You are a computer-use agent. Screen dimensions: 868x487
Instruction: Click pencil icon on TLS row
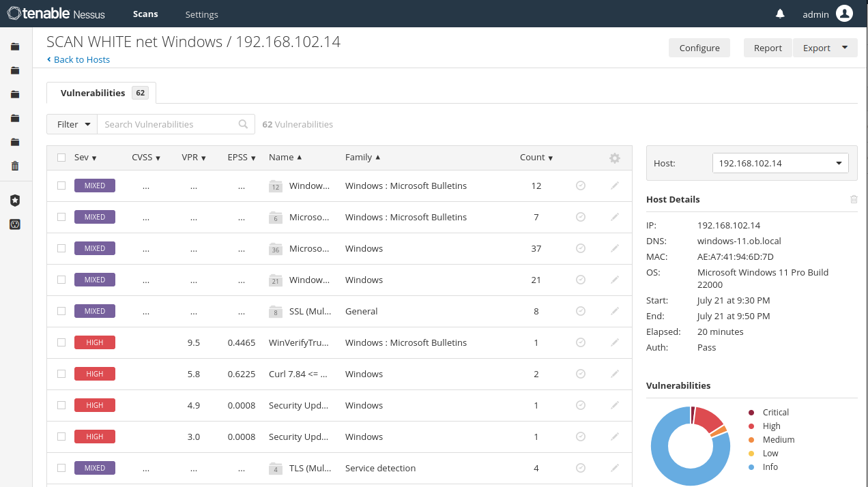coord(615,468)
